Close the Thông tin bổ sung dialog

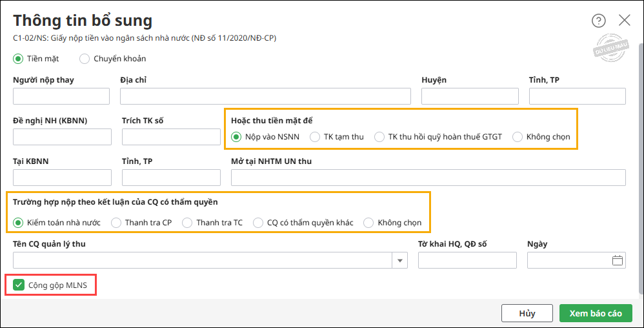click(x=624, y=20)
